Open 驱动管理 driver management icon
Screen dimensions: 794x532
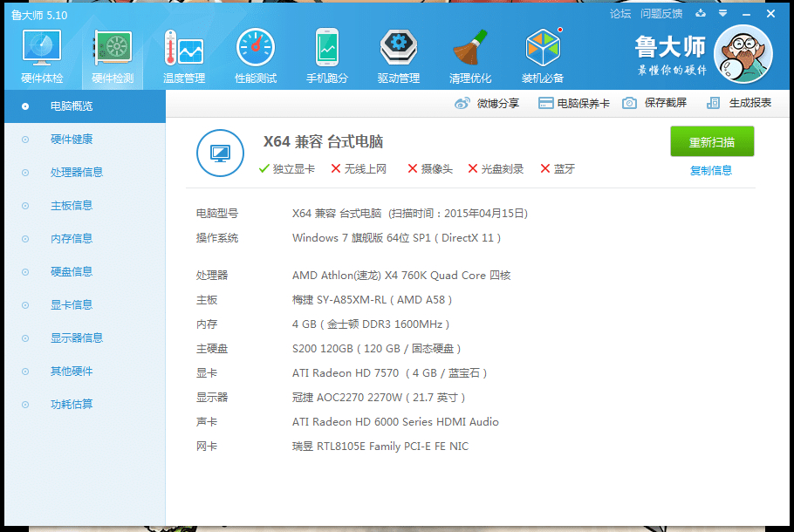[399, 48]
